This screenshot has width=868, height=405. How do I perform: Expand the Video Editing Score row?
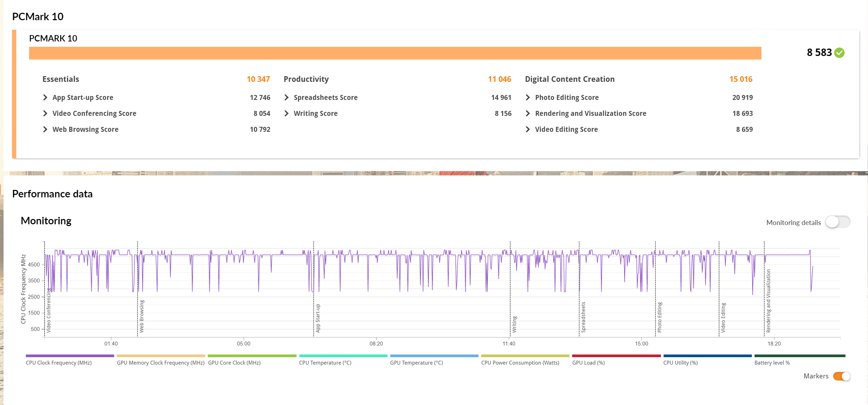coord(528,129)
